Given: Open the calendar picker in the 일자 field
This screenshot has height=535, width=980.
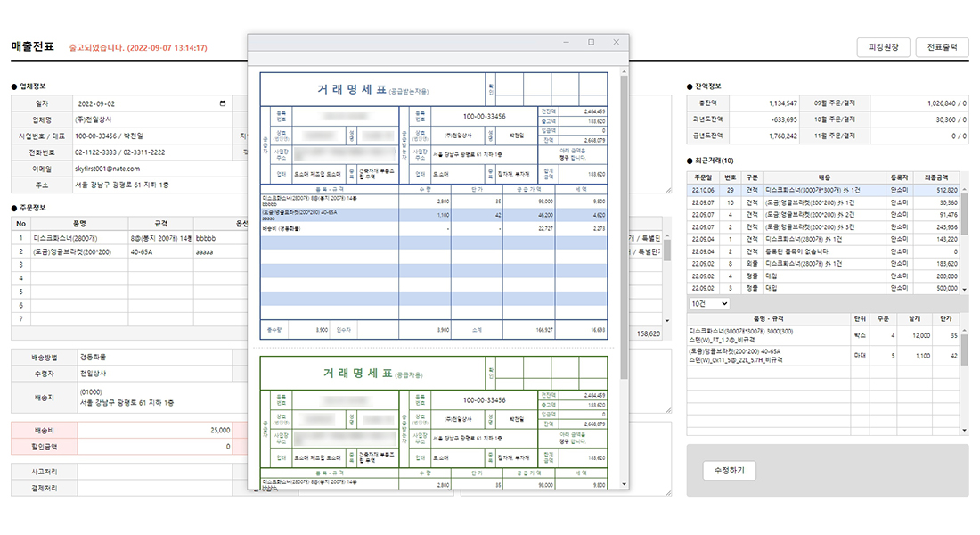Looking at the screenshot, I should [223, 103].
